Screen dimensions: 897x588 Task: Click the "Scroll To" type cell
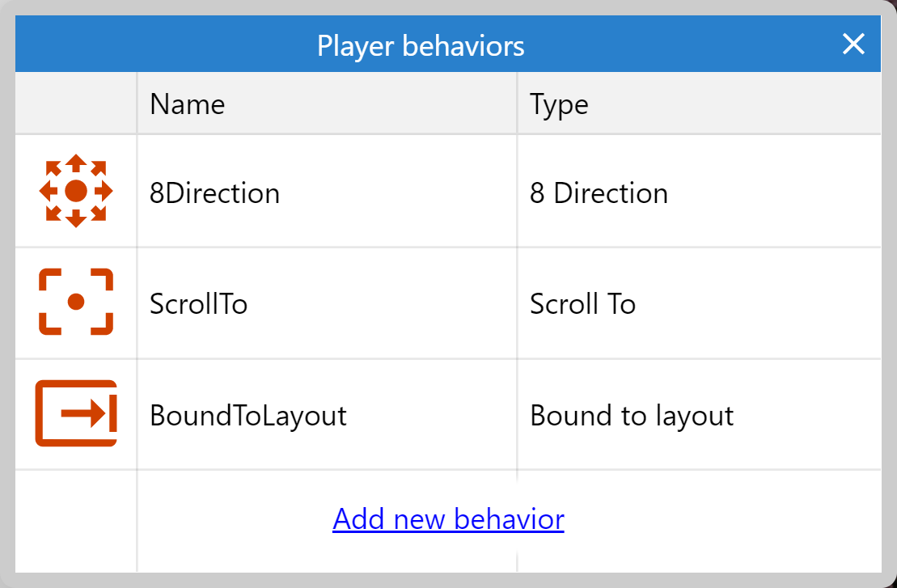point(582,304)
